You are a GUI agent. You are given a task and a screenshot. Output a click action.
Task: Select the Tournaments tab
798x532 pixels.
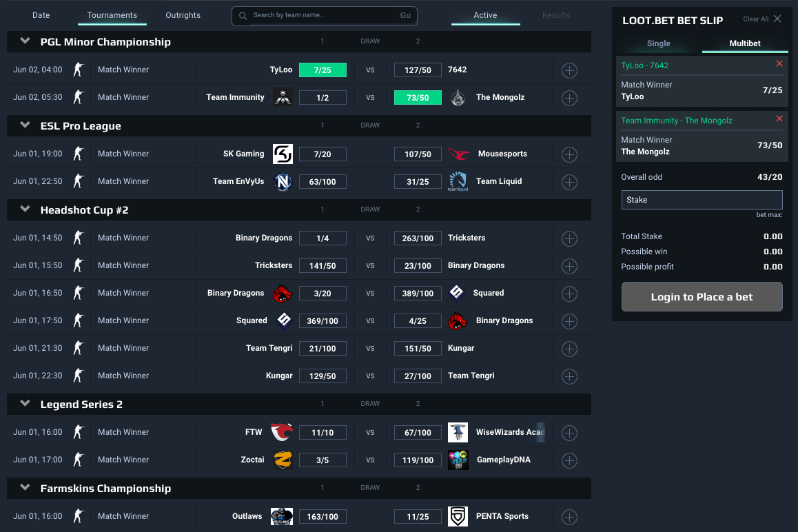tap(112, 15)
